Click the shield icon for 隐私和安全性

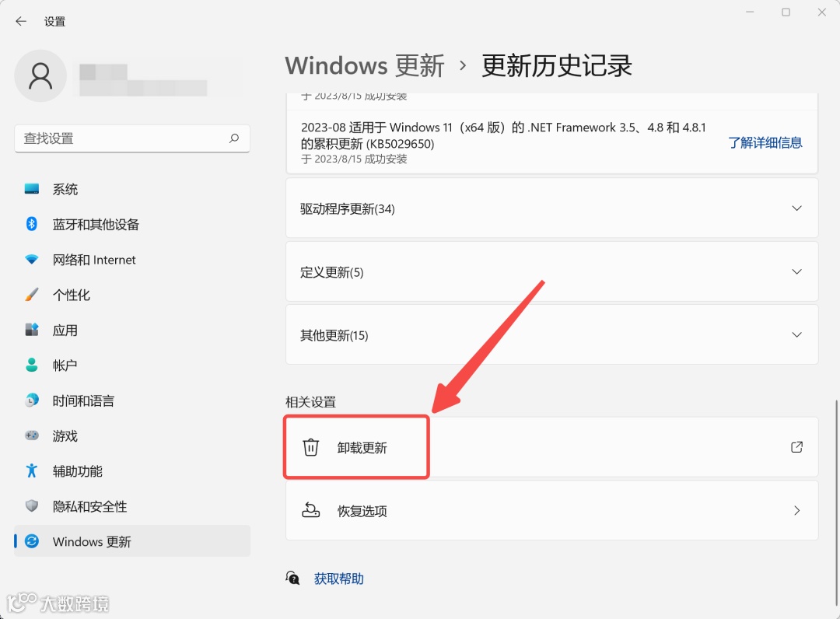coord(32,506)
